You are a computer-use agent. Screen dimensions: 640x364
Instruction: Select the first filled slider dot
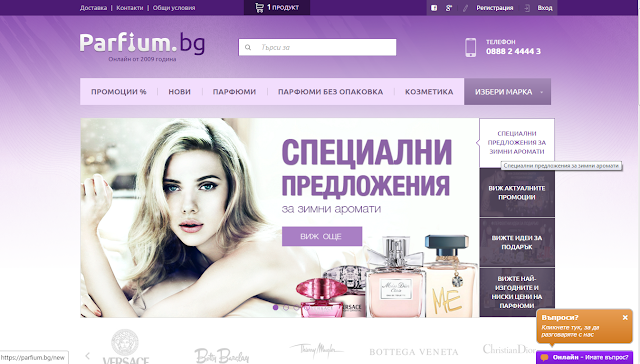point(276,307)
